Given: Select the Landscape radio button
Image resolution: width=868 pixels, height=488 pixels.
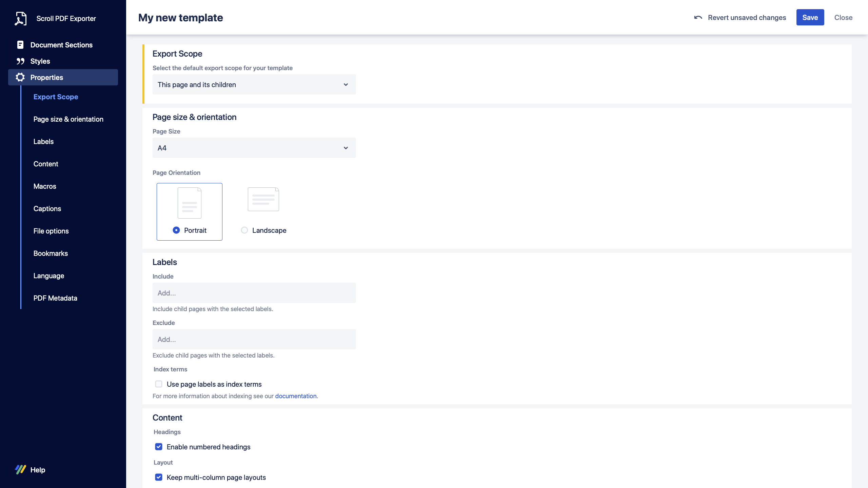Looking at the screenshot, I should pos(244,230).
